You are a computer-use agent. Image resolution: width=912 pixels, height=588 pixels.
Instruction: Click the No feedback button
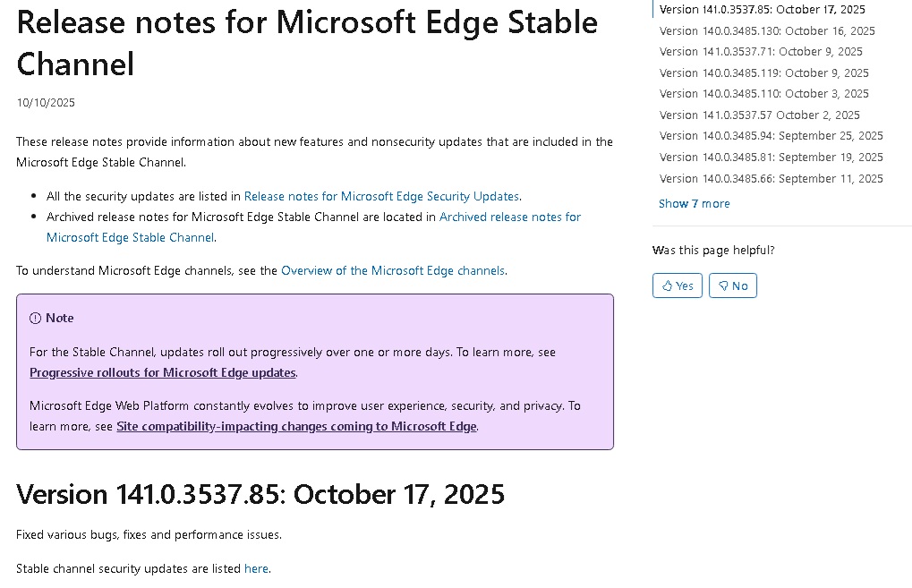tap(732, 285)
